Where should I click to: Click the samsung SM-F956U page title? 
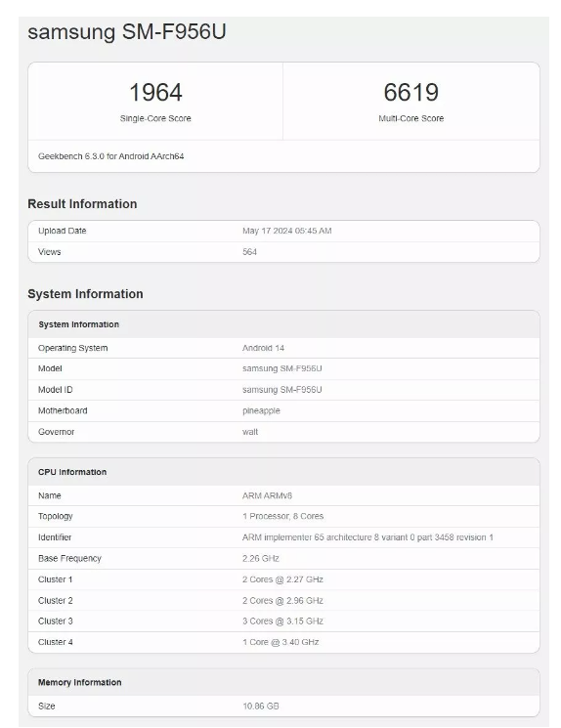tap(127, 32)
